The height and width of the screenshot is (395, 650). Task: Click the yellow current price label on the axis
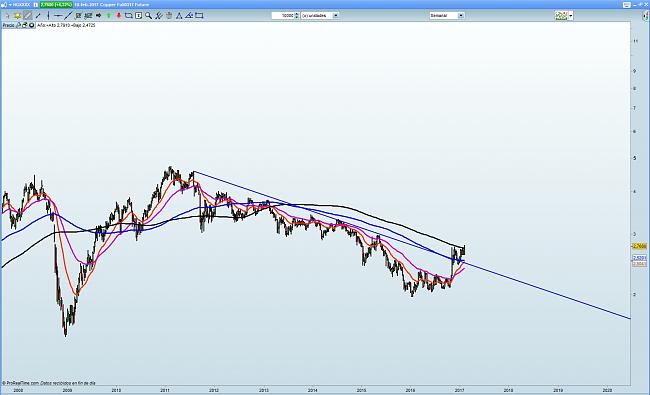pos(640,246)
